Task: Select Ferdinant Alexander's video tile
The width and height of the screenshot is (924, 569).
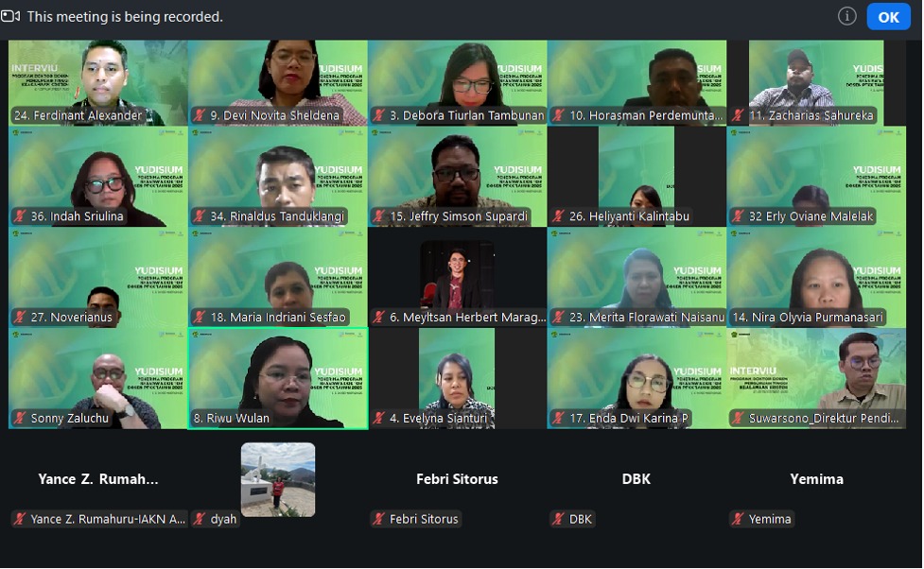Action: [x=98, y=82]
